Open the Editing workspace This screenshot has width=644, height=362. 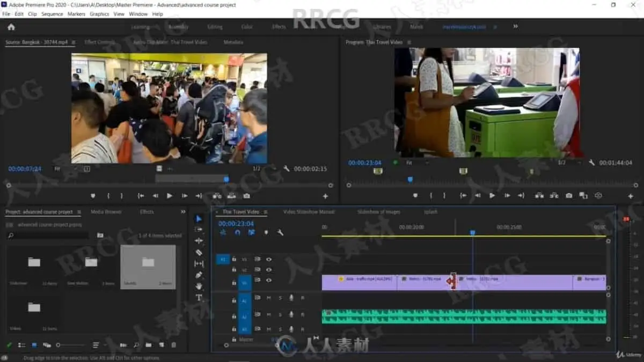215,27
